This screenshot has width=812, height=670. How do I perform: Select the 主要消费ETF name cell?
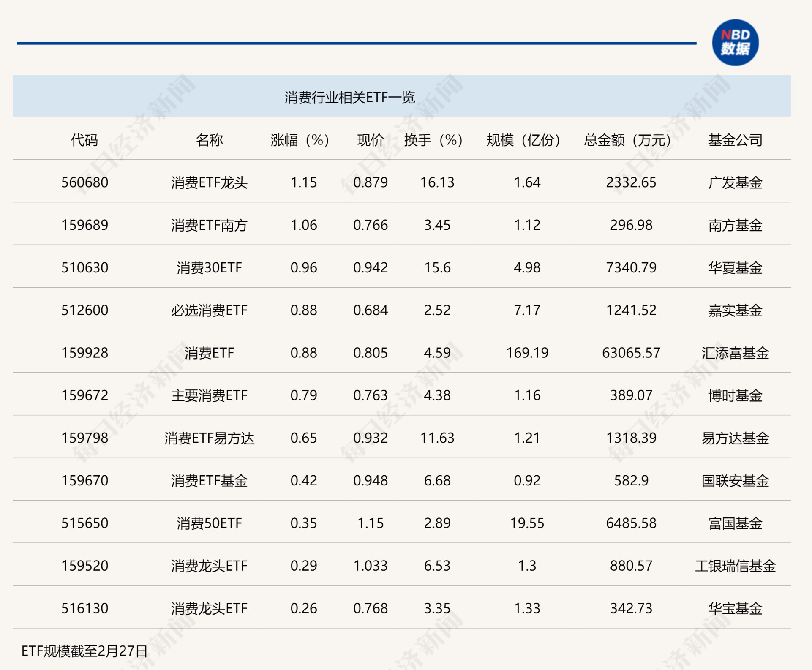tap(209, 395)
